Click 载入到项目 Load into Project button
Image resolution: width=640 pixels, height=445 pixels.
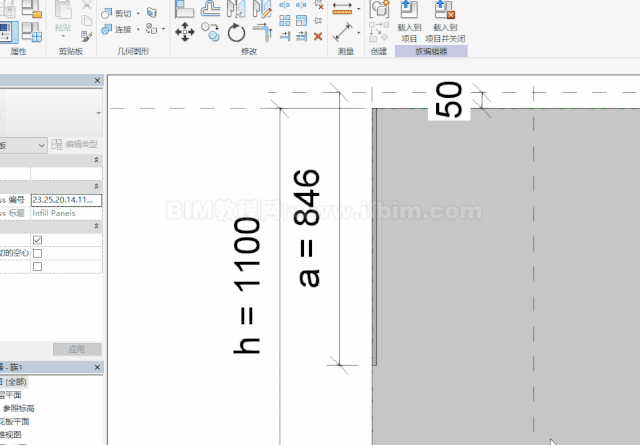tap(409, 22)
